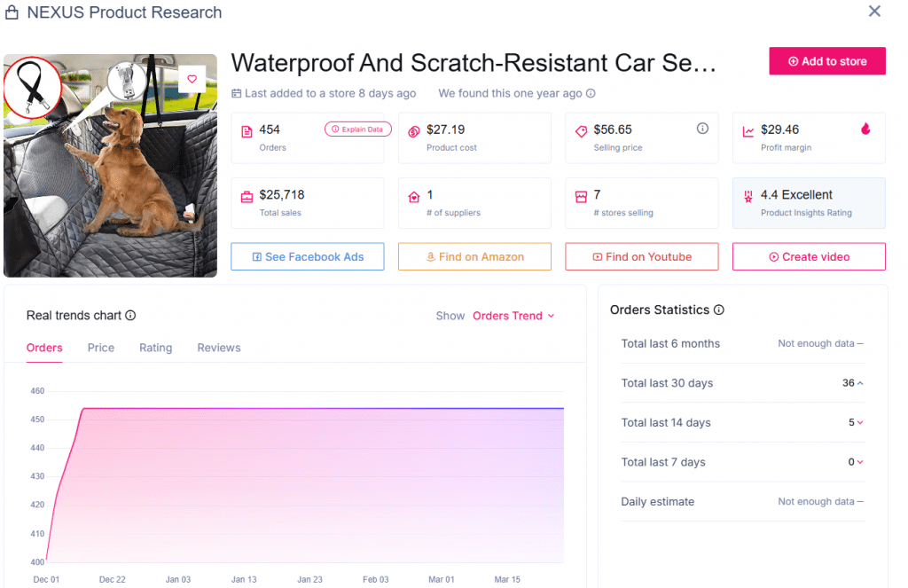Image resolution: width=908 pixels, height=588 pixels.
Task: Click the lock icon beside NEXUS Product Research
Action: 12,12
